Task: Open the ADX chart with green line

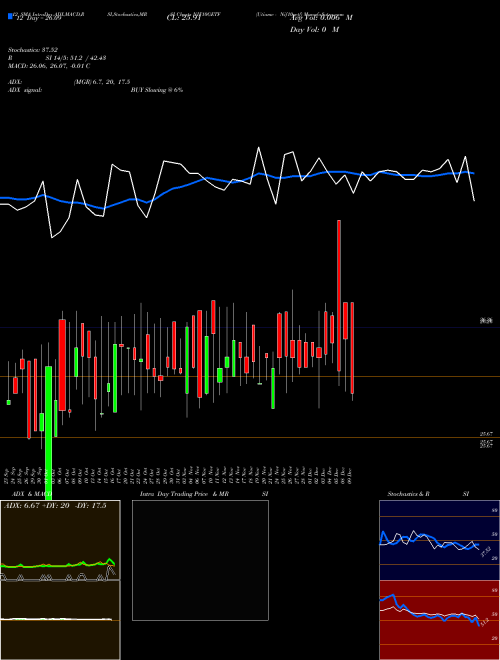Action: (60, 540)
